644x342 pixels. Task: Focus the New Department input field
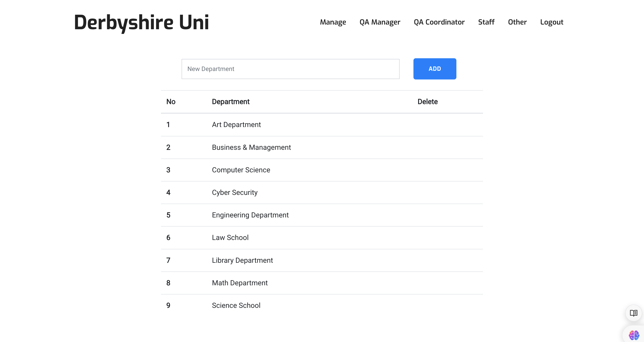coord(290,69)
